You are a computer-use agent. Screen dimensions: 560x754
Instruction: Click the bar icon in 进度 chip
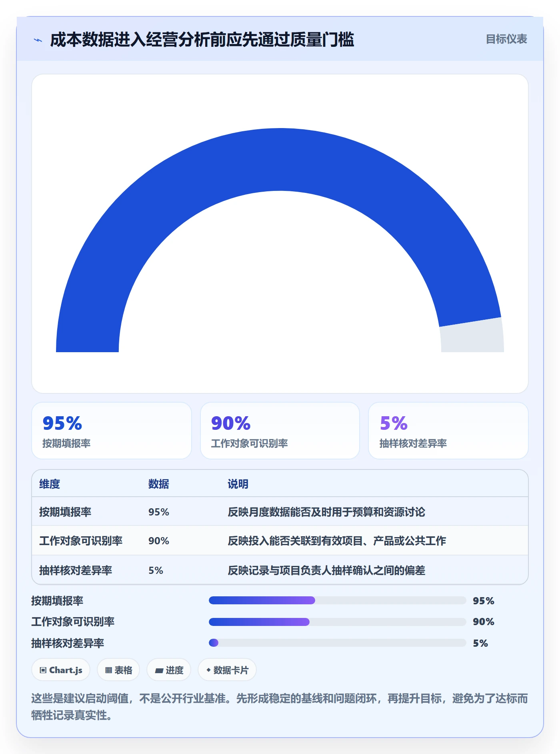click(159, 670)
